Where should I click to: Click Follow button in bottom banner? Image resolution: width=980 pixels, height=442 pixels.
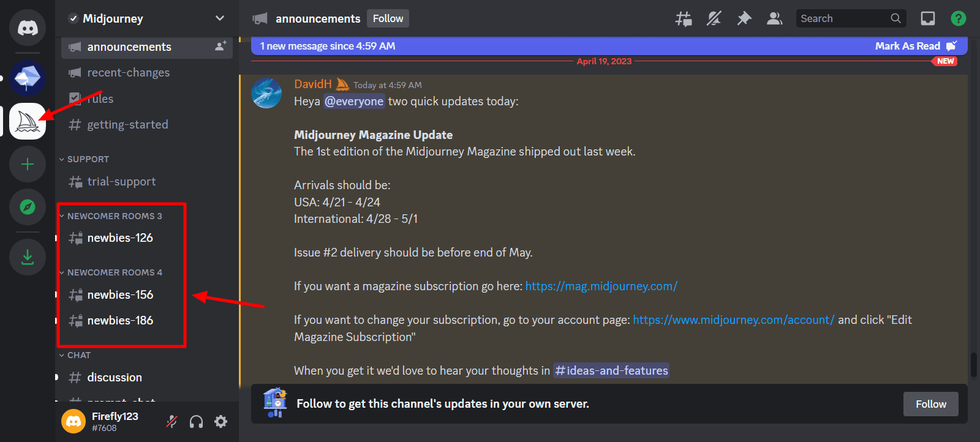tap(931, 404)
